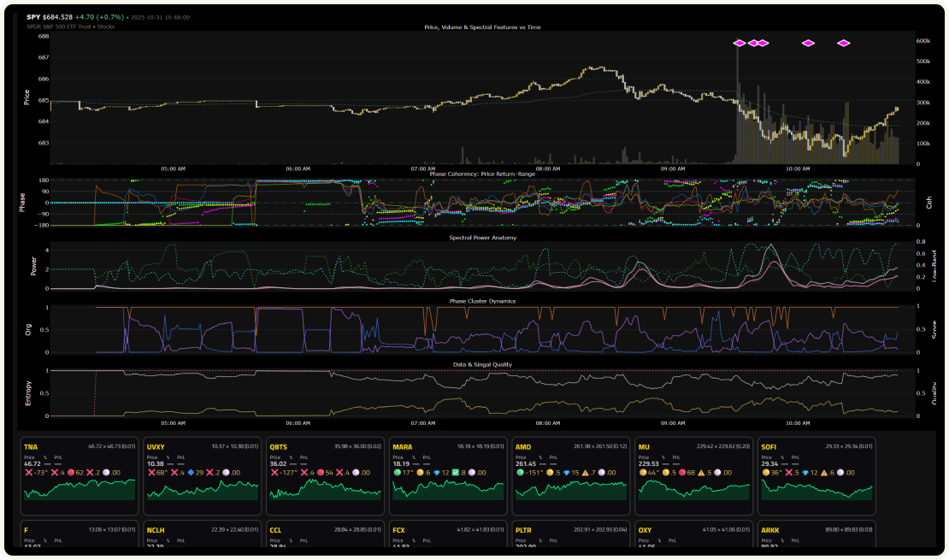Click the SPY ticker symbol in header
The image size is (949, 560).
pyautogui.click(x=33, y=17)
